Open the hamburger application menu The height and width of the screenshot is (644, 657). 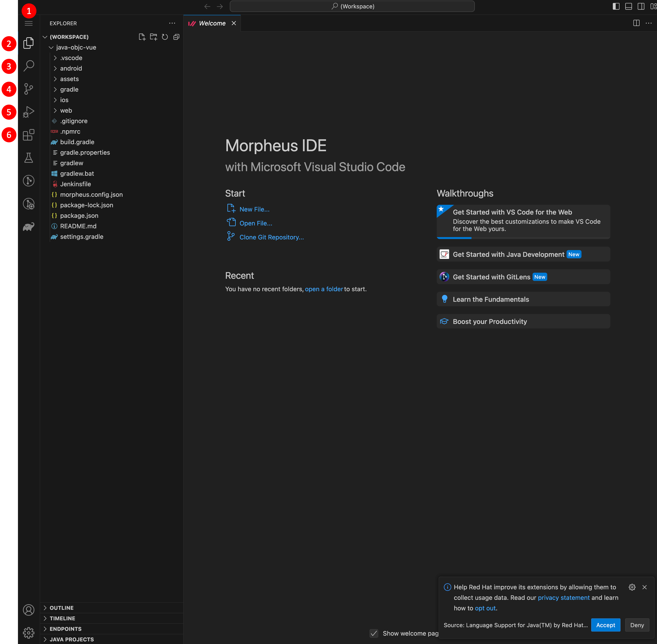click(x=28, y=23)
